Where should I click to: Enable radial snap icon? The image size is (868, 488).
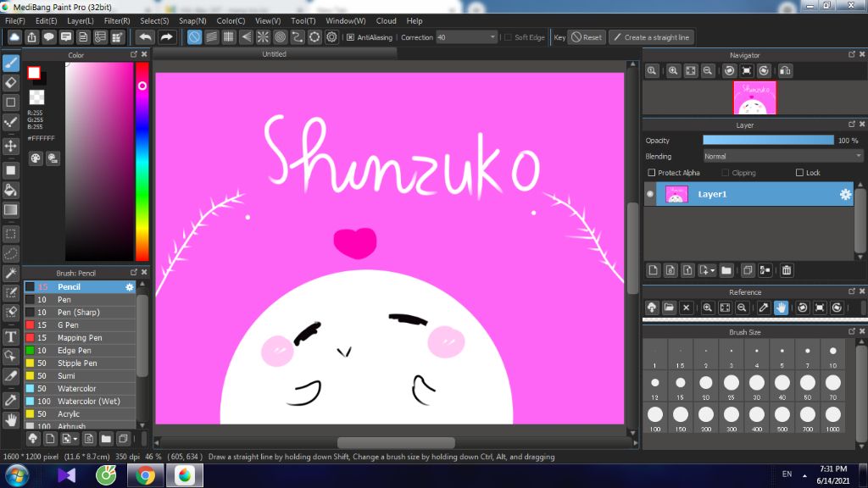[263, 37]
